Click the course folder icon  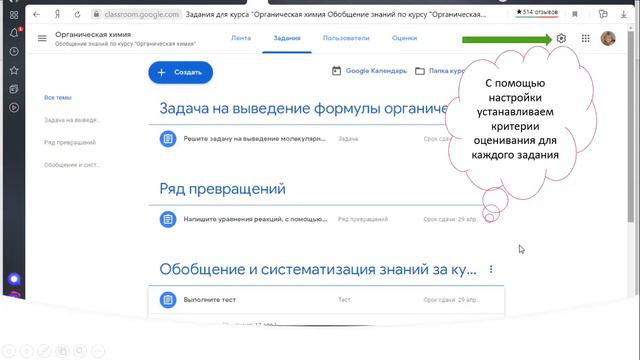(x=420, y=71)
